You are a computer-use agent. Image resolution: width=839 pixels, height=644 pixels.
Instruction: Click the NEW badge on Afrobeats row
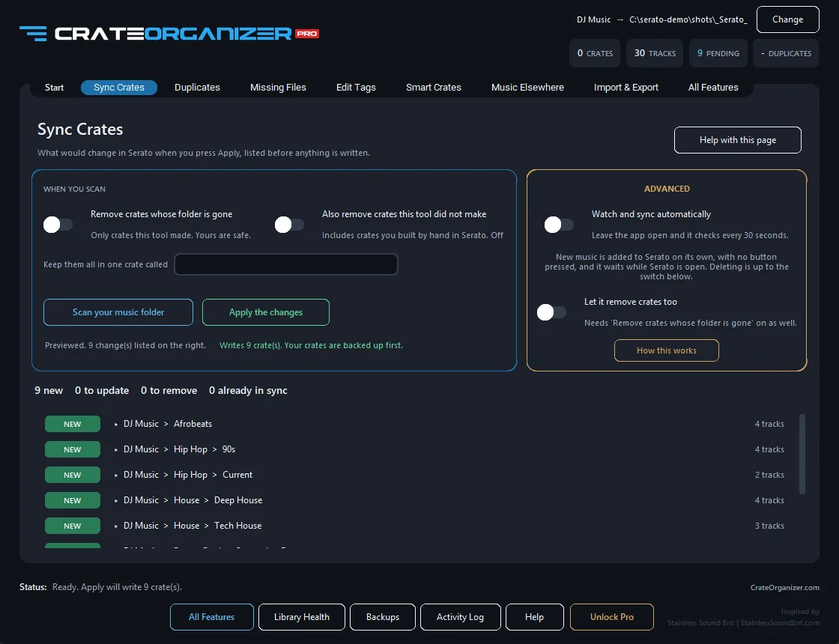[x=72, y=424]
